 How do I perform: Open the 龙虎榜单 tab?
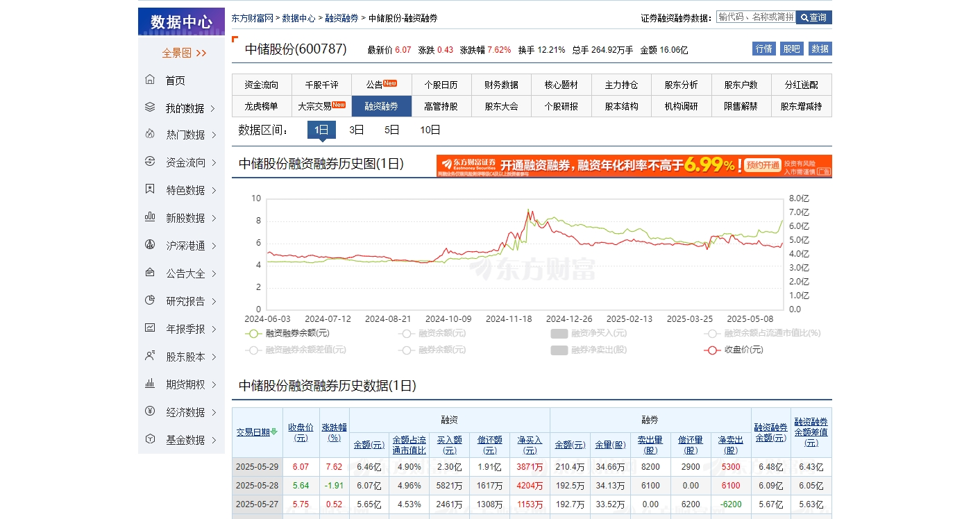262,106
